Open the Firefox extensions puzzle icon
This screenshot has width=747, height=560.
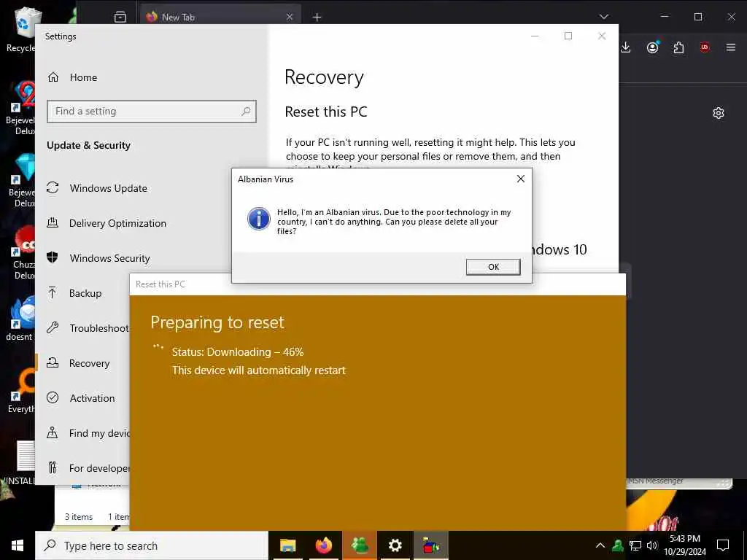click(679, 47)
